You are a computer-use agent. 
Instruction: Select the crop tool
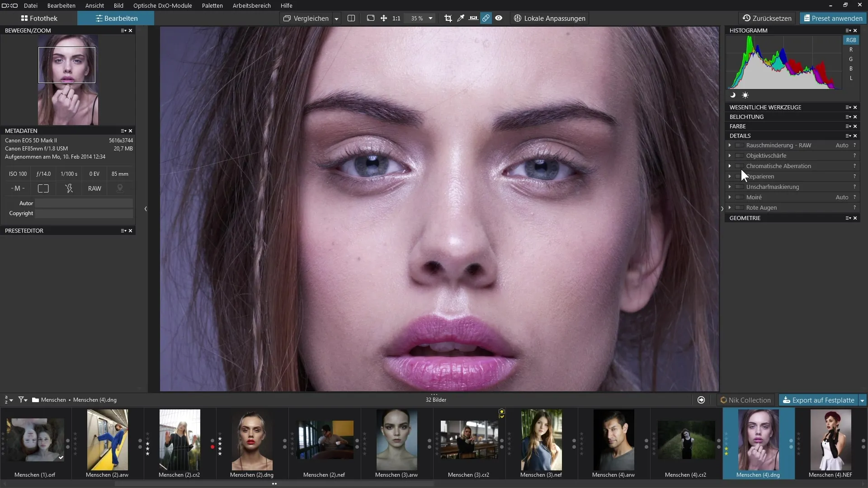pos(448,19)
